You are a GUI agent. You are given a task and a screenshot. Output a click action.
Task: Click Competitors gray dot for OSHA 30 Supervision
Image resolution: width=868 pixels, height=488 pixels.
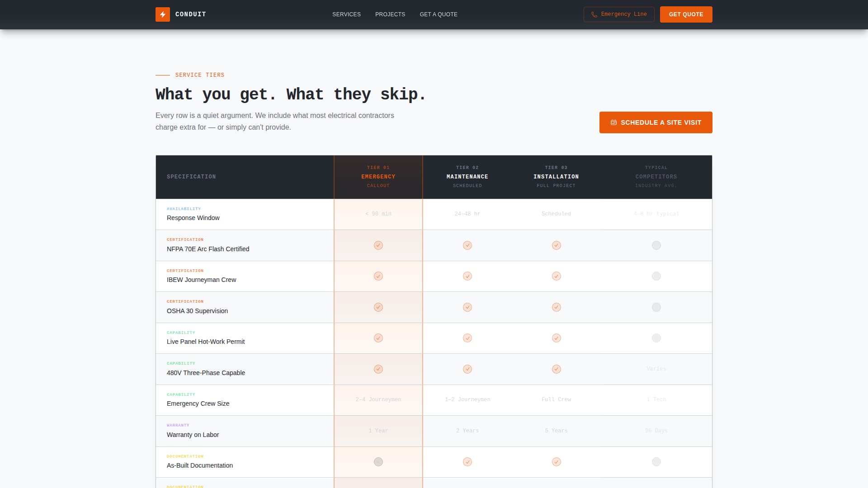point(656,307)
